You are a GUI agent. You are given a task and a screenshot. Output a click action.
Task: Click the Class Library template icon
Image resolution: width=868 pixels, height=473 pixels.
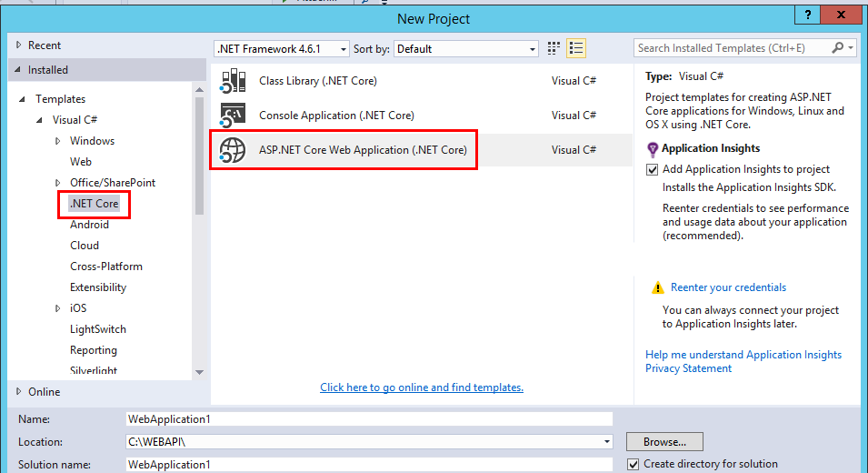click(233, 81)
